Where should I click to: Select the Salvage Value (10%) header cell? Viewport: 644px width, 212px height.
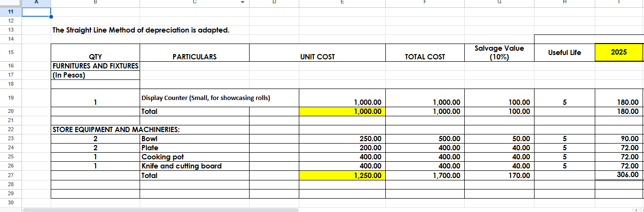coord(499,52)
